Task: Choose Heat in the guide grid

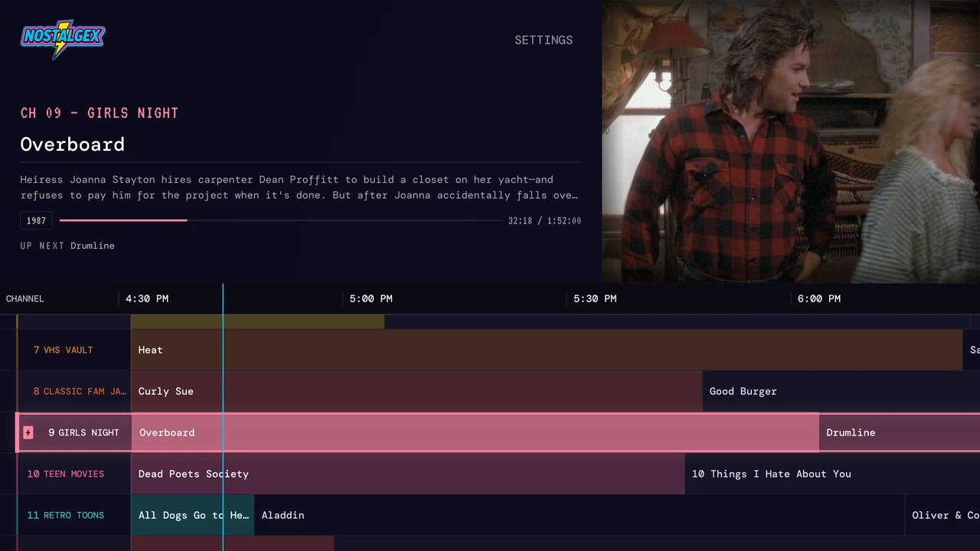Action: click(547, 350)
